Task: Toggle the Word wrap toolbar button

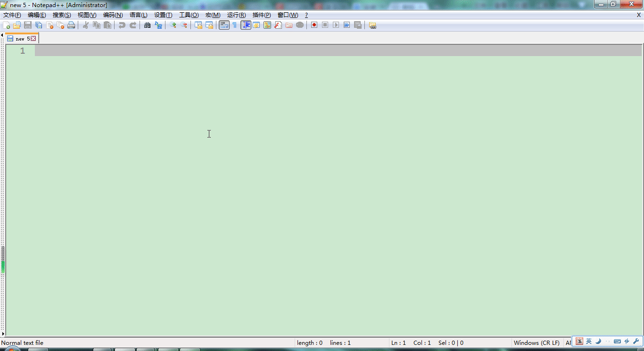Action: (224, 25)
